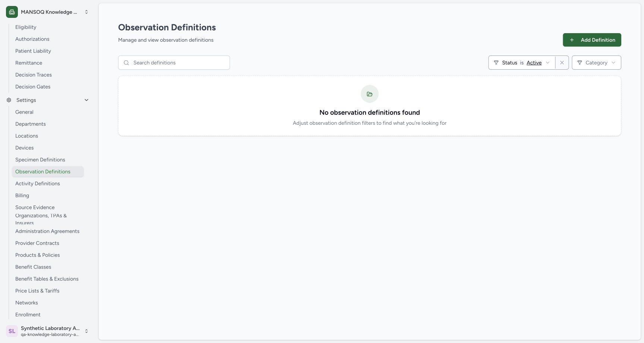Image resolution: width=644 pixels, height=343 pixels.
Task: Expand the Status filter chevron arrow
Action: click(x=547, y=63)
